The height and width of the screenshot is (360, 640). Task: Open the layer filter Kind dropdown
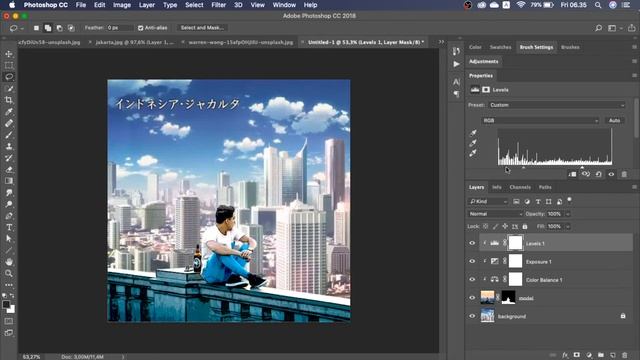[x=488, y=202]
